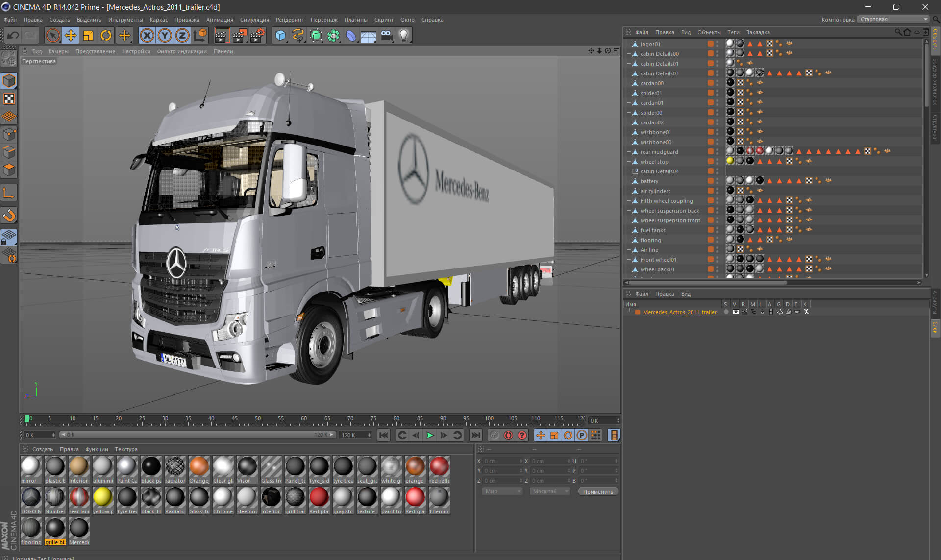Toggle the snap magnet icon
The height and width of the screenshot is (560, 941).
(x=9, y=215)
